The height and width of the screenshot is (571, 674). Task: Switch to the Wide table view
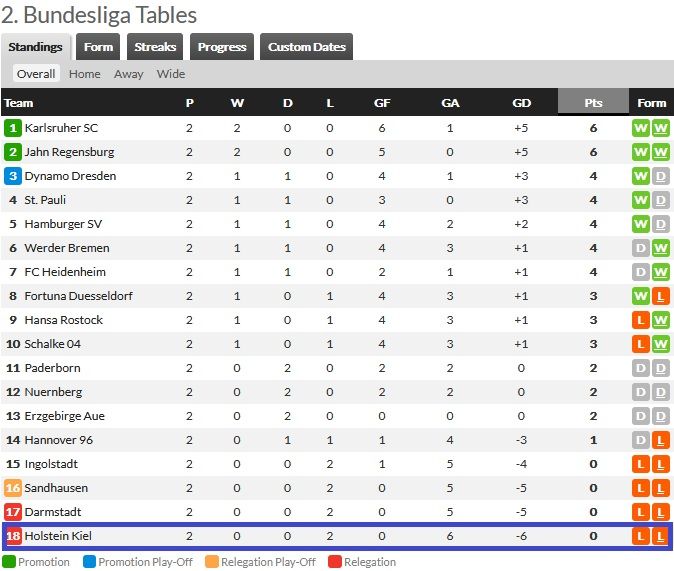pos(171,74)
